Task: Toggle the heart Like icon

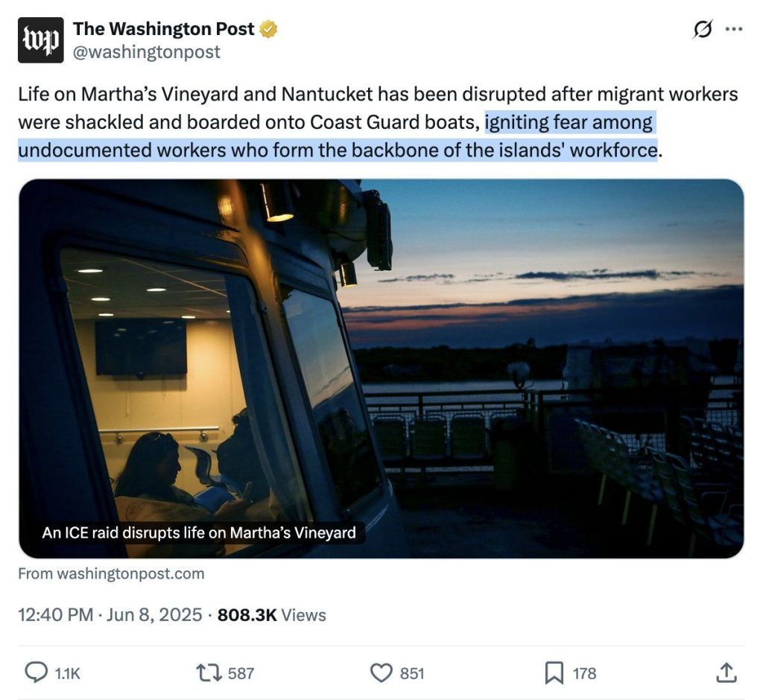Action: point(381,673)
